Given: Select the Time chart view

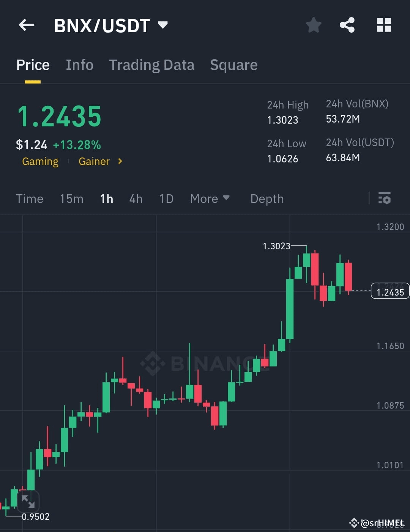Looking at the screenshot, I should [x=29, y=198].
